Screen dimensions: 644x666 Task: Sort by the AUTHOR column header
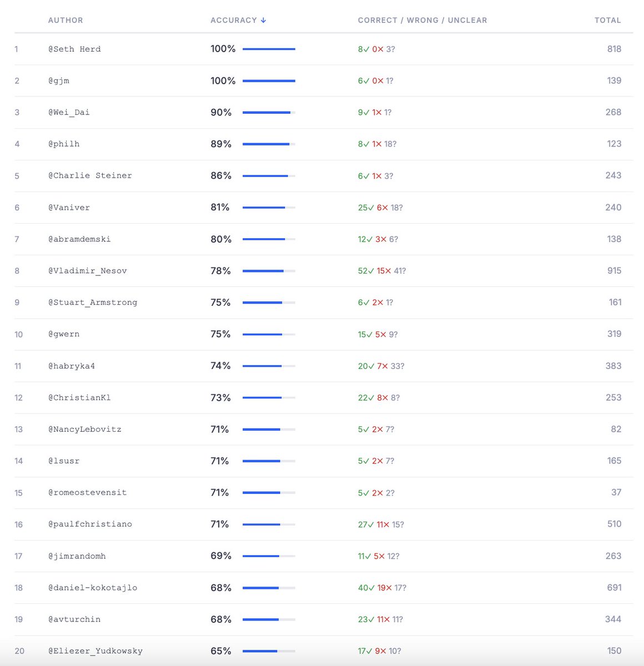(66, 20)
